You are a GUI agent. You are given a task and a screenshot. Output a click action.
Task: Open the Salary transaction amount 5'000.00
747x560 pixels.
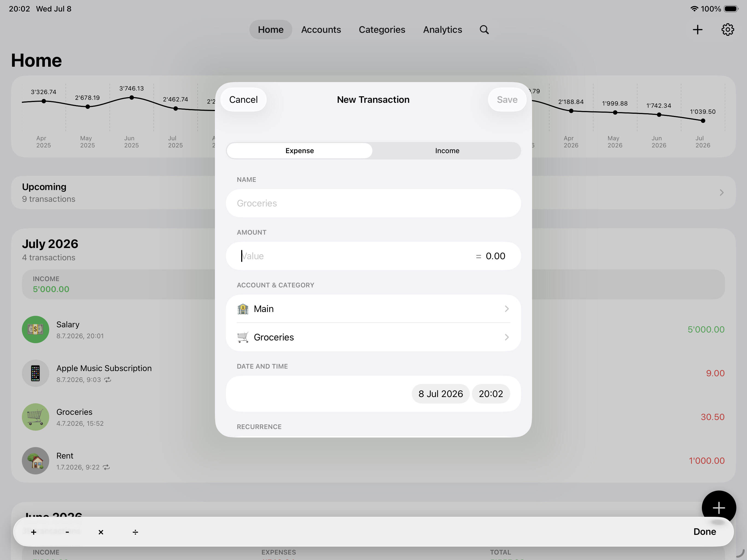[706, 329]
